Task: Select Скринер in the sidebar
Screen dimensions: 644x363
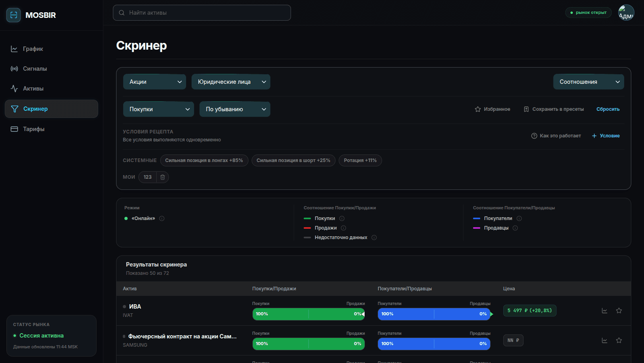Action: point(51,109)
